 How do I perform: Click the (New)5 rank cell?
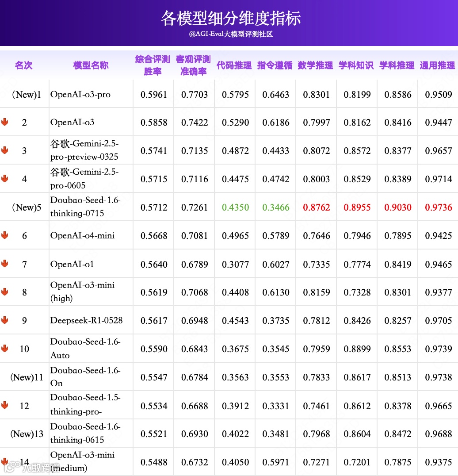point(27,207)
